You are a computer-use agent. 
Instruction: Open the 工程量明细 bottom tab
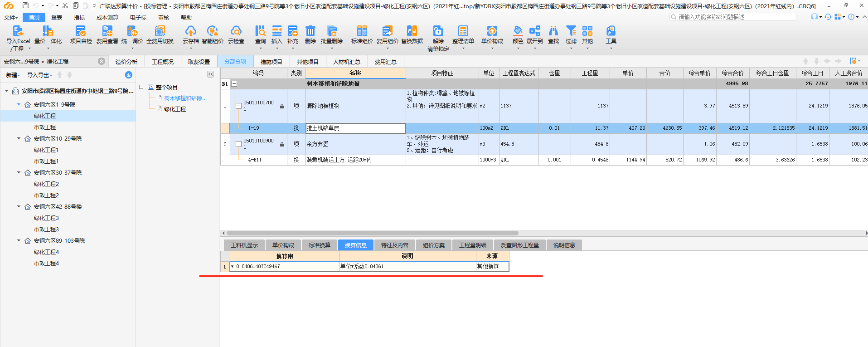473,245
